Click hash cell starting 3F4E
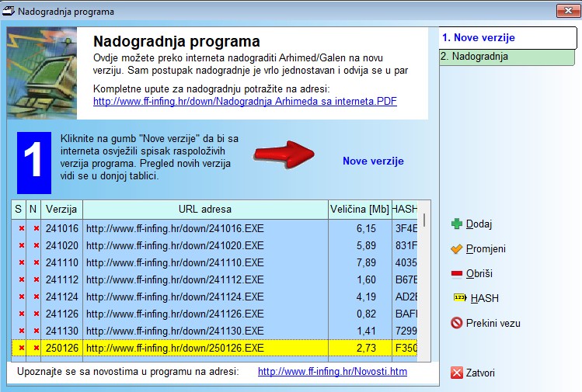The height and width of the screenshot is (392, 582). (406, 228)
